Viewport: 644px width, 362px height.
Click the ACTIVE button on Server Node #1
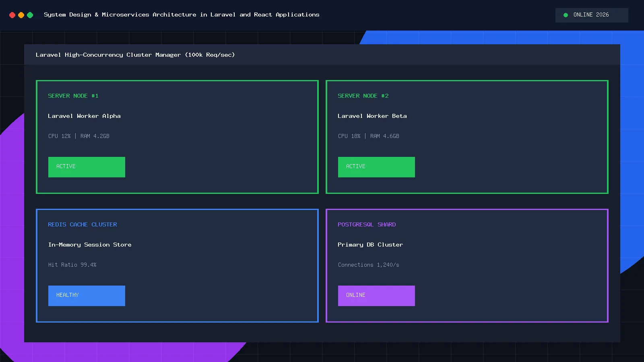[87, 167]
